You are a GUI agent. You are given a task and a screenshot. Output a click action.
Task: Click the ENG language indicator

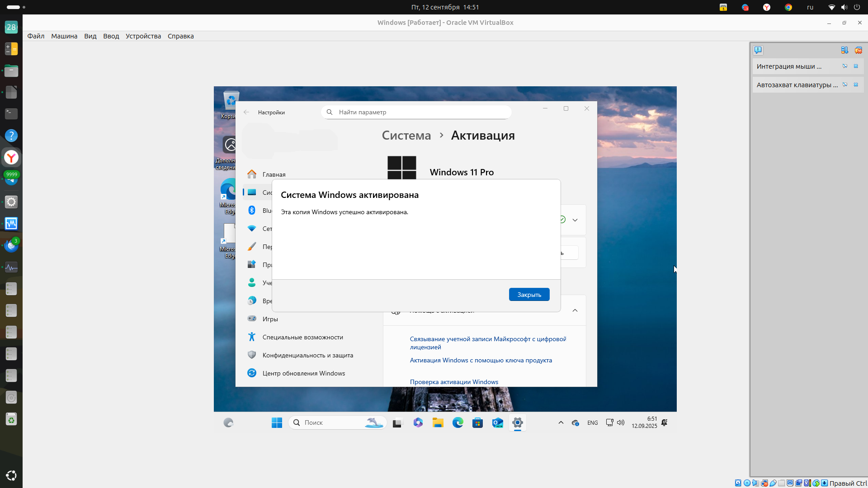(592, 423)
